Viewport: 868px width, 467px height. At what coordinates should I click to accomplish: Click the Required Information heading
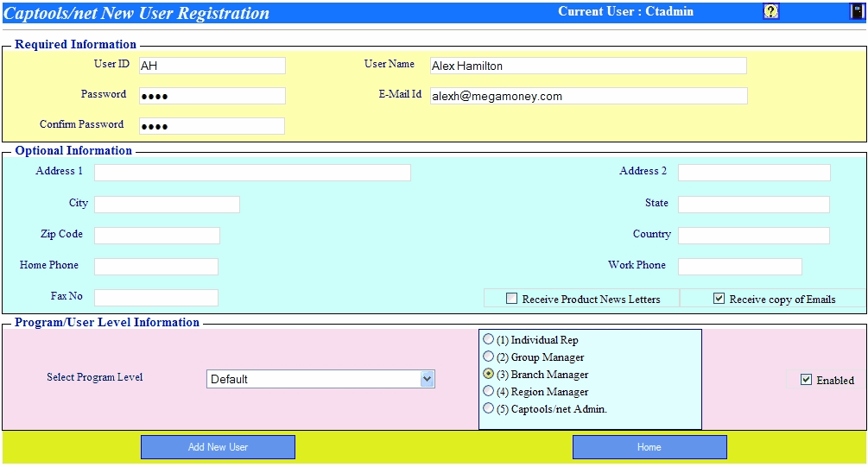[75, 44]
